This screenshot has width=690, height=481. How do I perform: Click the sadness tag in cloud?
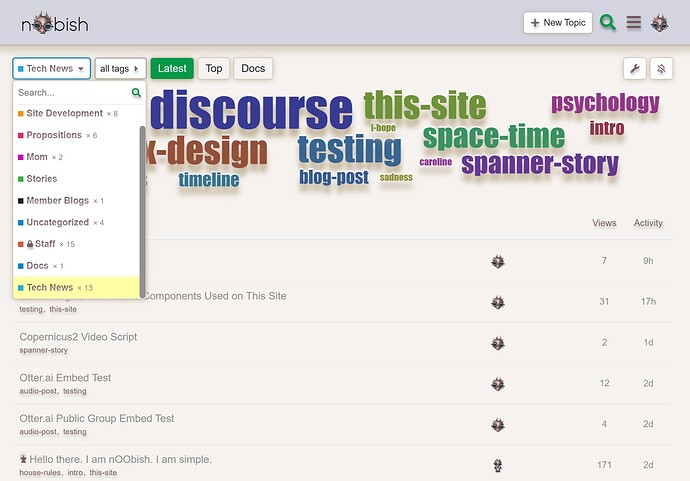pos(396,177)
